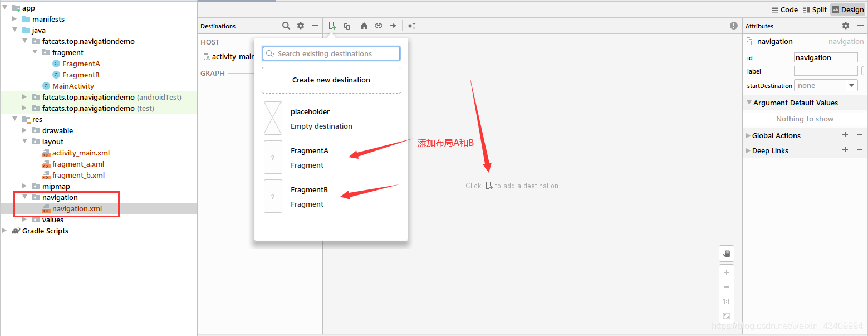Choose FragmentA from destination list
The height and width of the screenshot is (336, 868).
(x=331, y=158)
